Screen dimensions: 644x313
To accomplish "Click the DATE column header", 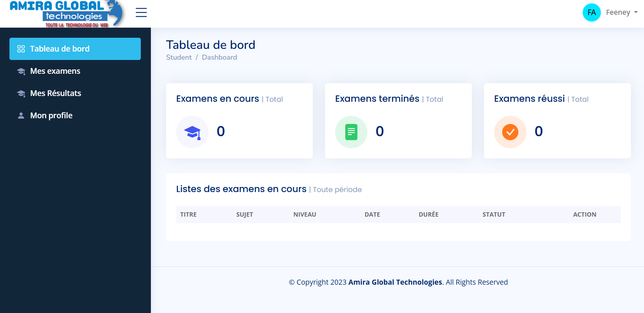I will pos(372,214).
